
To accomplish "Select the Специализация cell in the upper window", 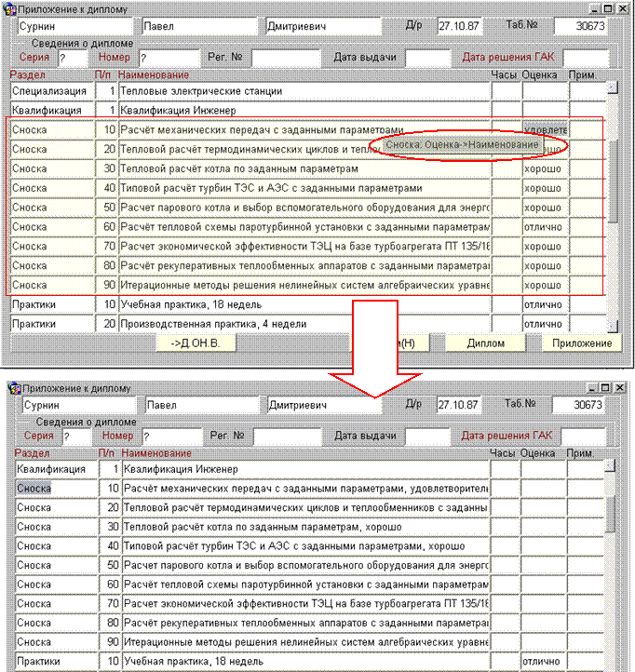I will [52, 91].
